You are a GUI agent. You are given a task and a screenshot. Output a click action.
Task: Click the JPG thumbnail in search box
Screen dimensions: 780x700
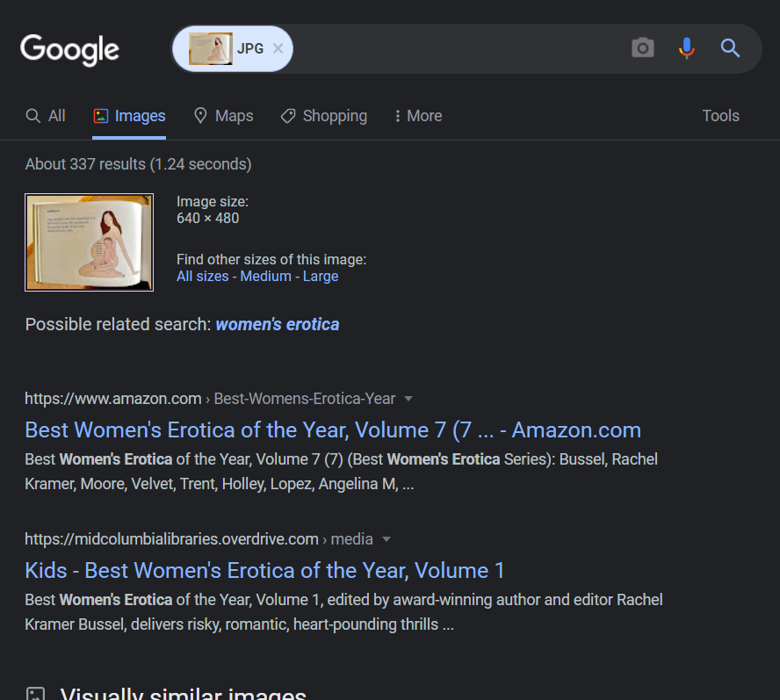[x=211, y=49]
